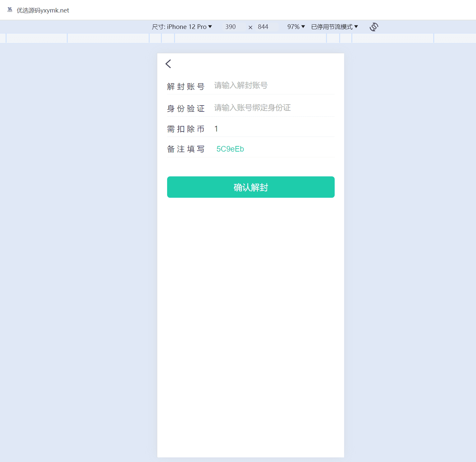Click the 优选源码 site logo icon
Image resolution: width=476 pixels, height=462 pixels.
click(10, 10)
